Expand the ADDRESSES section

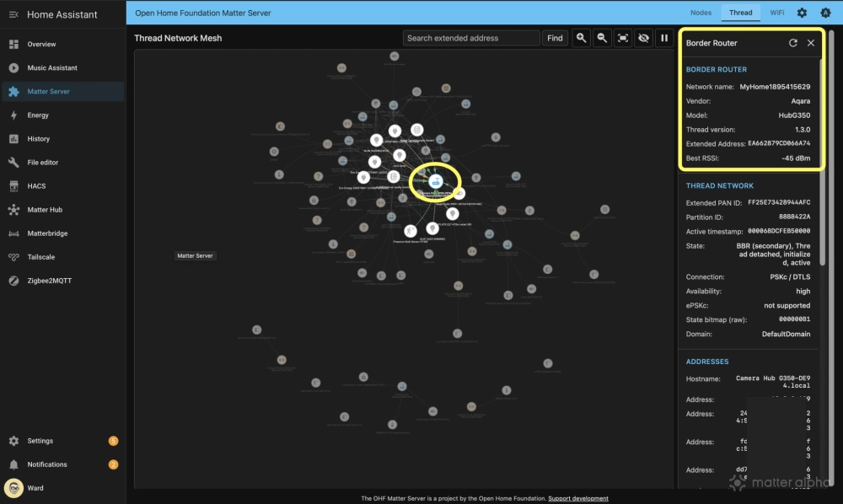[706, 361]
